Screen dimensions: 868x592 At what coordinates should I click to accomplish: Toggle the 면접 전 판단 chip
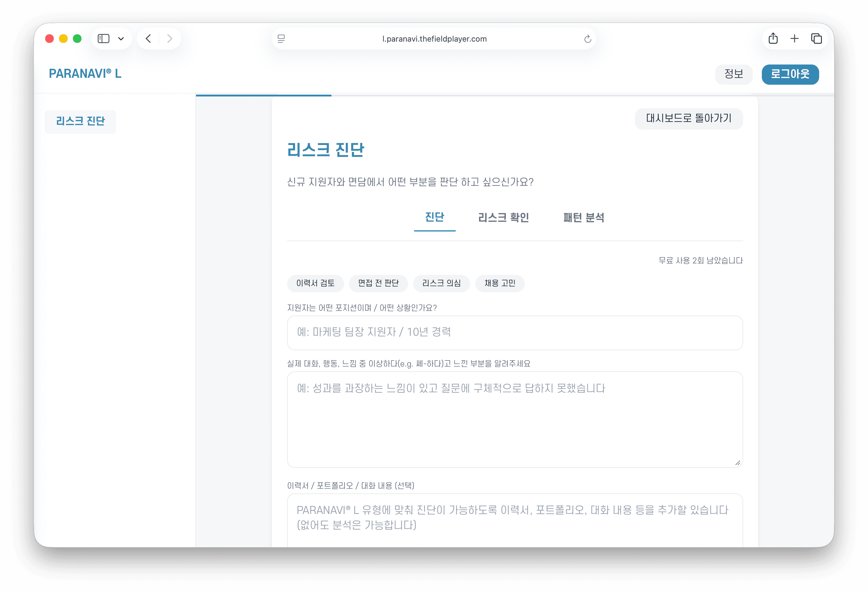coord(378,283)
